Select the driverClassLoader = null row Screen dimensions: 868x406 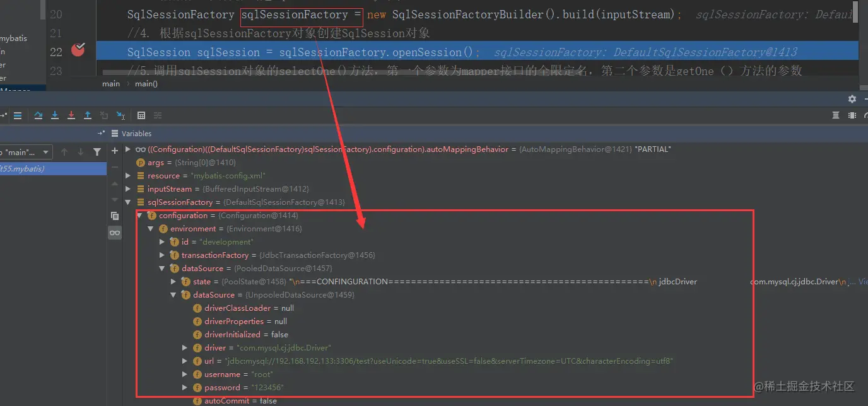(243, 308)
